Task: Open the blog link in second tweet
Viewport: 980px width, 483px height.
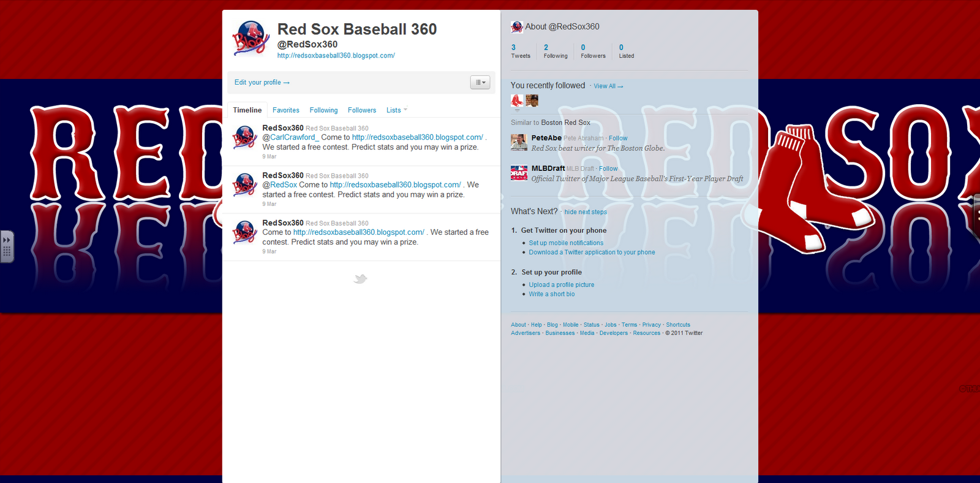Action: [396, 184]
